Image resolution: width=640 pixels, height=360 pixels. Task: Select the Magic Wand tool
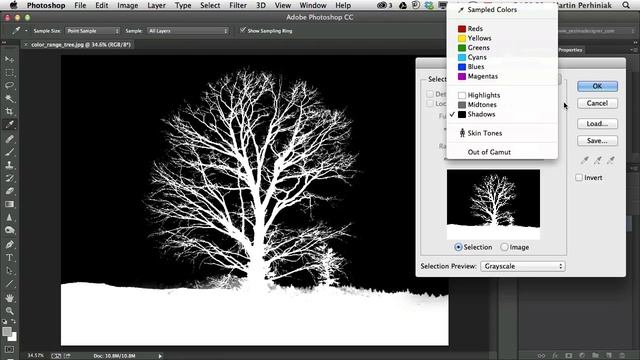coord(9,99)
